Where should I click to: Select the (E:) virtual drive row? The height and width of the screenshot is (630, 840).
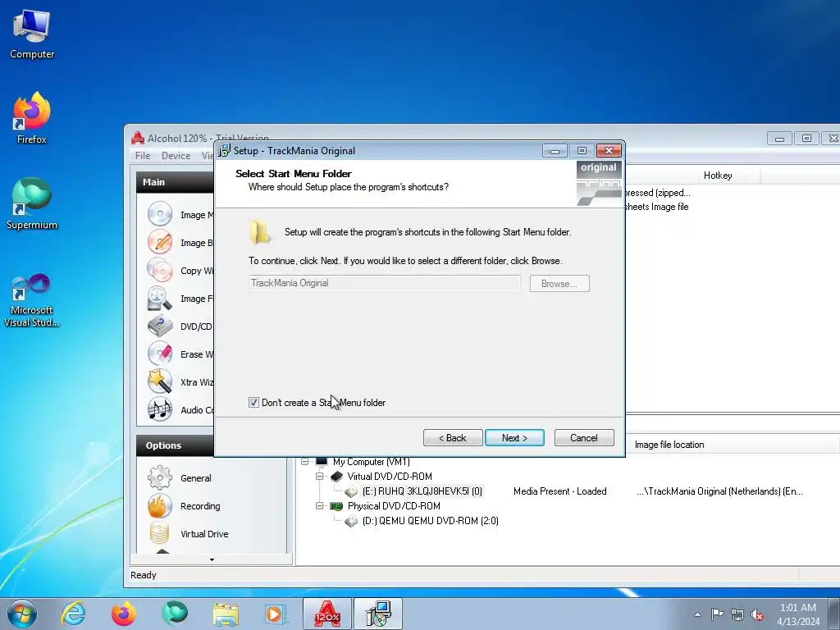click(x=422, y=491)
